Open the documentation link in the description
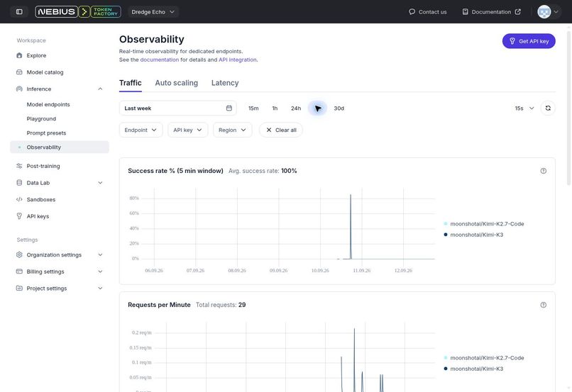The width and height of the screenshot is (572, 392). click(x=160, y=60)
